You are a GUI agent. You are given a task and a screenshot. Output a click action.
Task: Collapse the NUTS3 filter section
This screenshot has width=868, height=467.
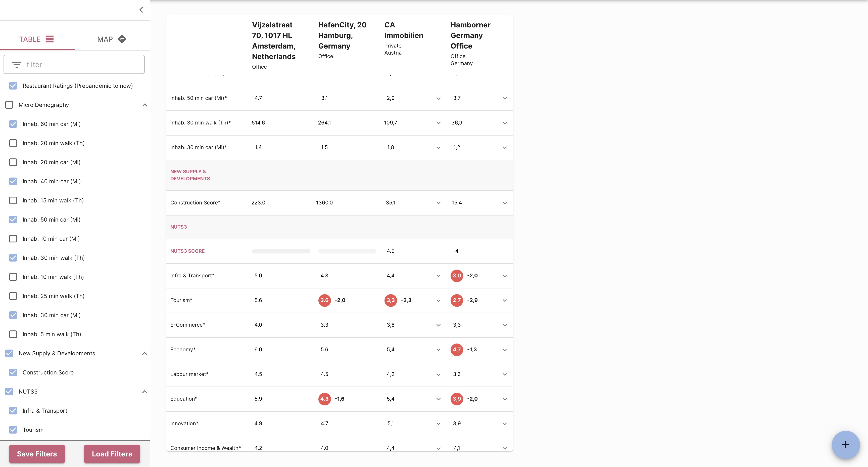144,392
